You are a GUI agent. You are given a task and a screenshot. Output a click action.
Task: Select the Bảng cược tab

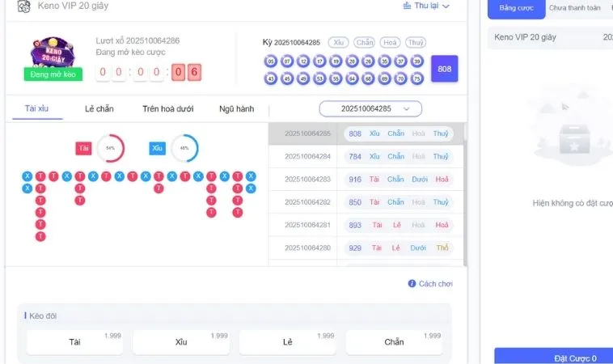click(x=517, y=8)
